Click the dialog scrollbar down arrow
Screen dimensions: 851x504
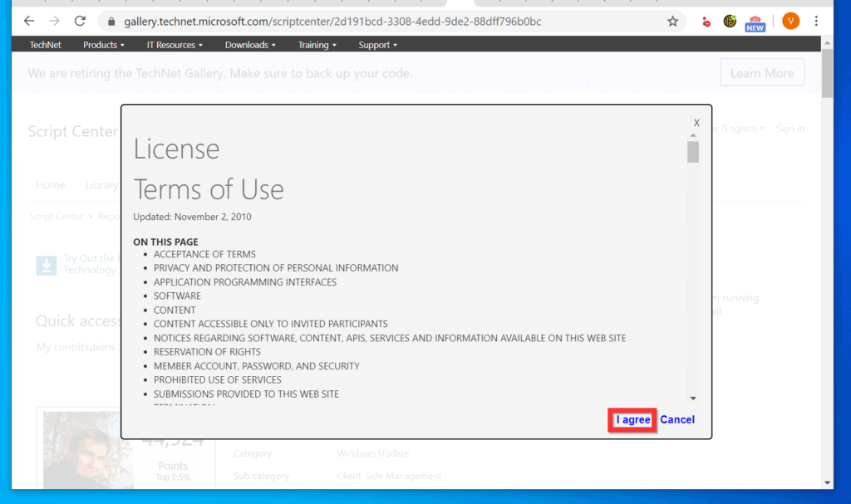pos(693,399)
